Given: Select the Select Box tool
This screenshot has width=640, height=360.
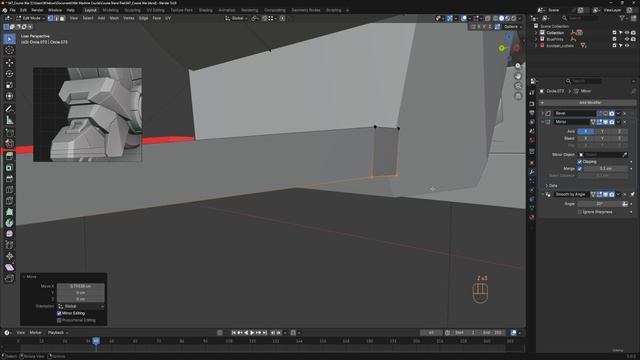Looking at the screenshot, I should point(9,39).
